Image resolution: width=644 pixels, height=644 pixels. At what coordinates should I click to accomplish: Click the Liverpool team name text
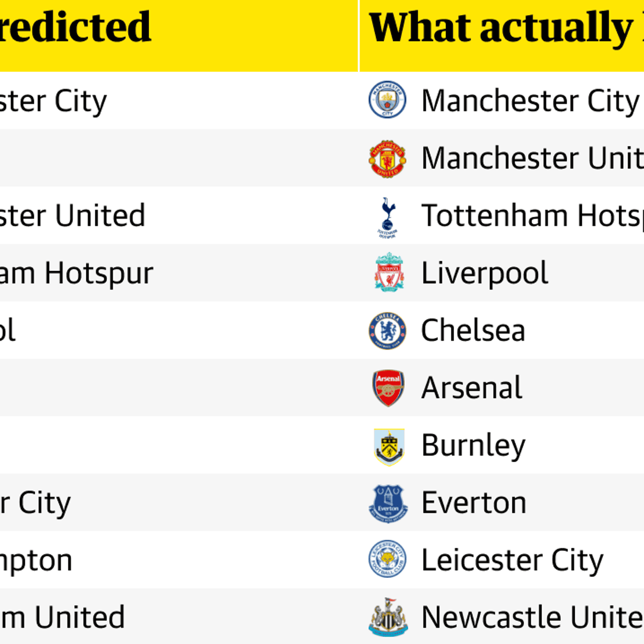pos(485,273)
